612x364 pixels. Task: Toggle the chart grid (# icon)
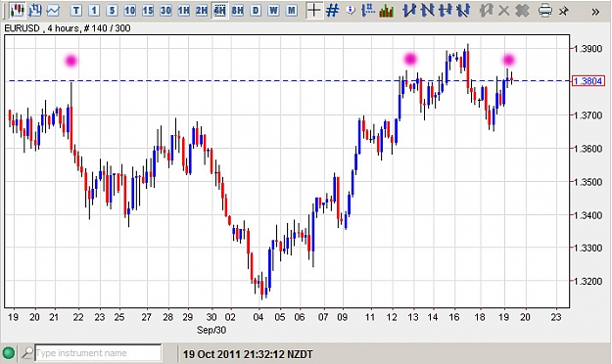click(332, 11)
